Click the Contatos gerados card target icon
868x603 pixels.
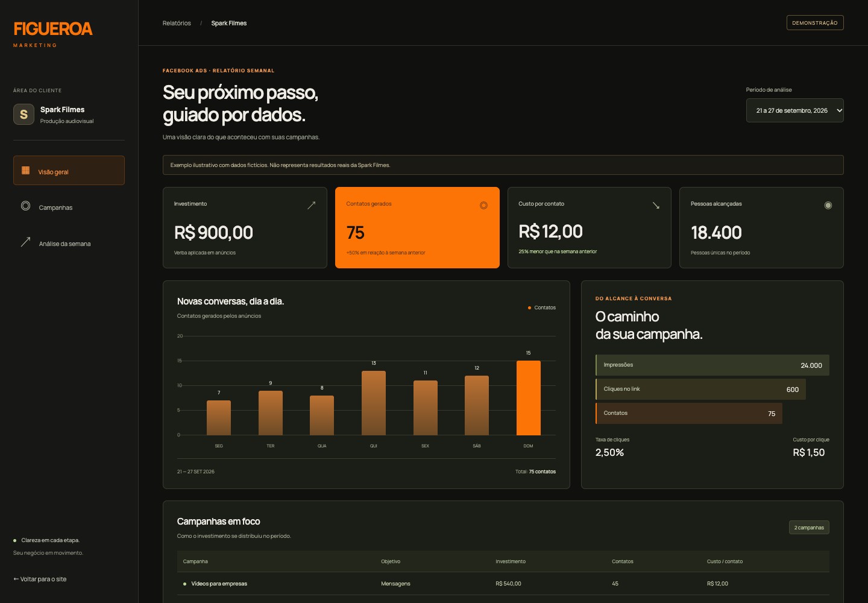point(483,206)
